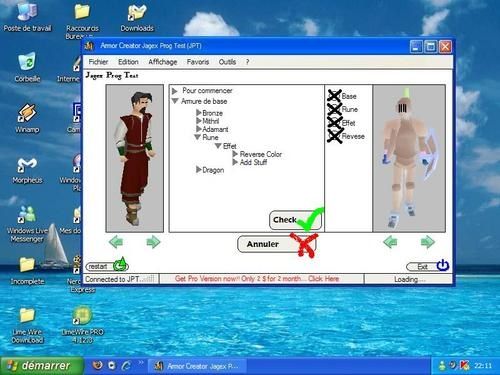Screen dimensions: 500x375
Task: Open the Outils menu
Action: [x=227, y=62]
